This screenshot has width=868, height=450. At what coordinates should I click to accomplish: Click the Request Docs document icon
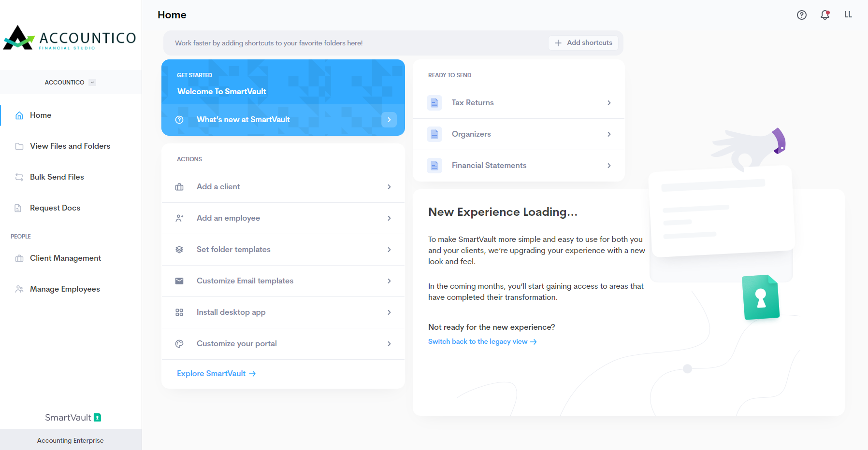(18, 208)
